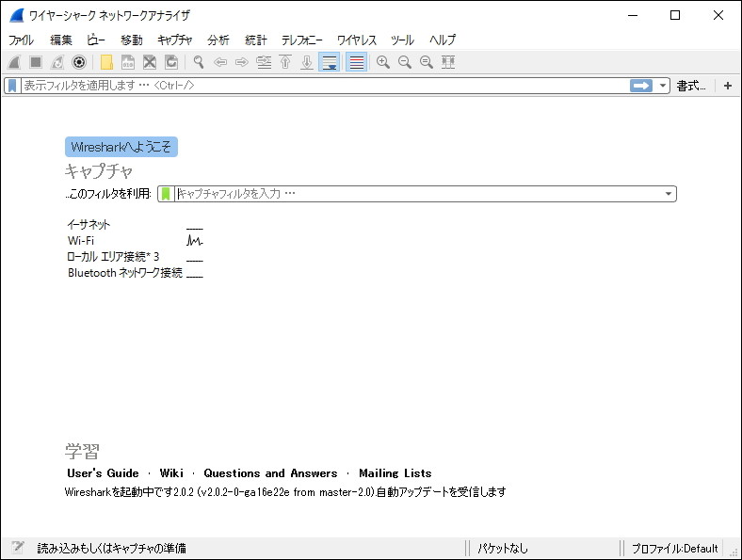Open Questions and Answers link
This screenshot has width=742, height=560.
point(270,473)
